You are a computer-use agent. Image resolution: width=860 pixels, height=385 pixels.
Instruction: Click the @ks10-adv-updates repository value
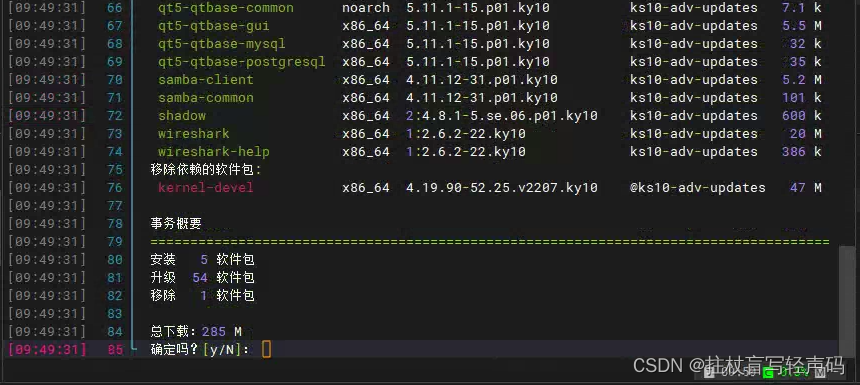coord(698,188)
